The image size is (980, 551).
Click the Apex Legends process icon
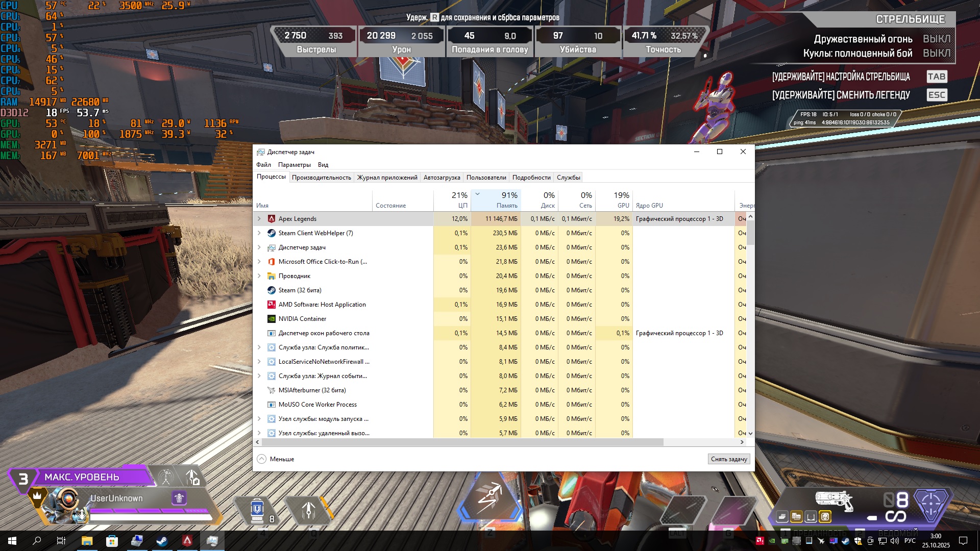click(272, 219)
